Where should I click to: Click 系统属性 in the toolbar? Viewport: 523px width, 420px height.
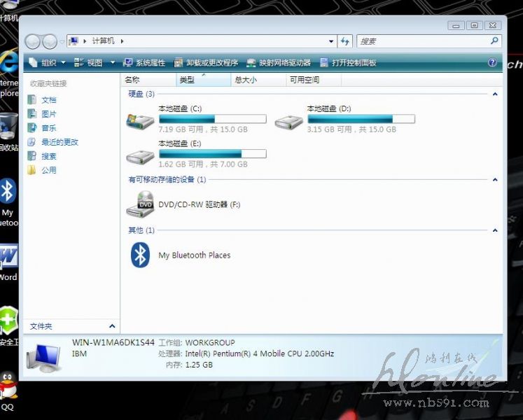(144, 62)
